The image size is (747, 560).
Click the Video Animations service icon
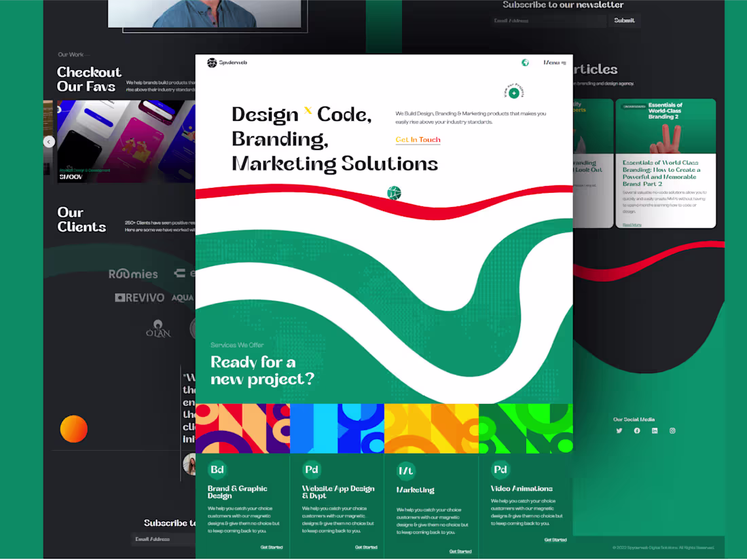click(x=500, y=469)
